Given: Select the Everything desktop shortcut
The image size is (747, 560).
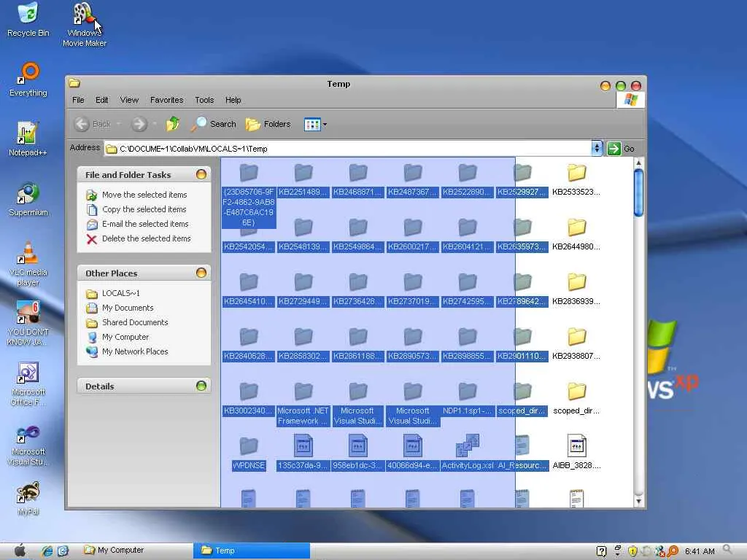Looking at the screenshot, I should point(28,79).
